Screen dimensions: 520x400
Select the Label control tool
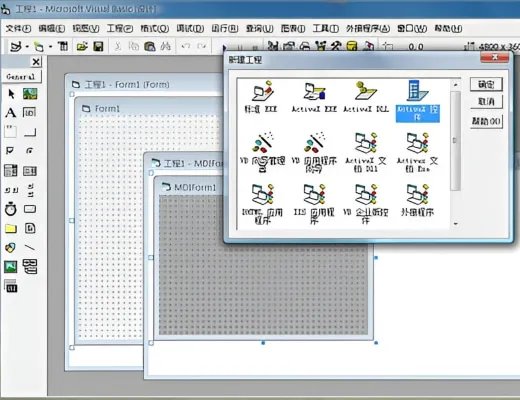click(x=11, y=113)
